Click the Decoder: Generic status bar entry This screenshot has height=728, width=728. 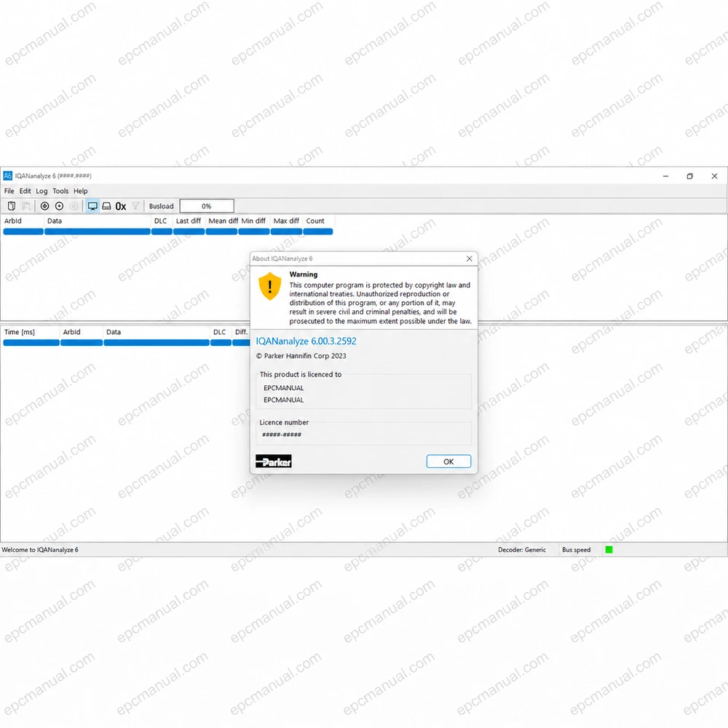pyautogui.click(x=522, y=550)
